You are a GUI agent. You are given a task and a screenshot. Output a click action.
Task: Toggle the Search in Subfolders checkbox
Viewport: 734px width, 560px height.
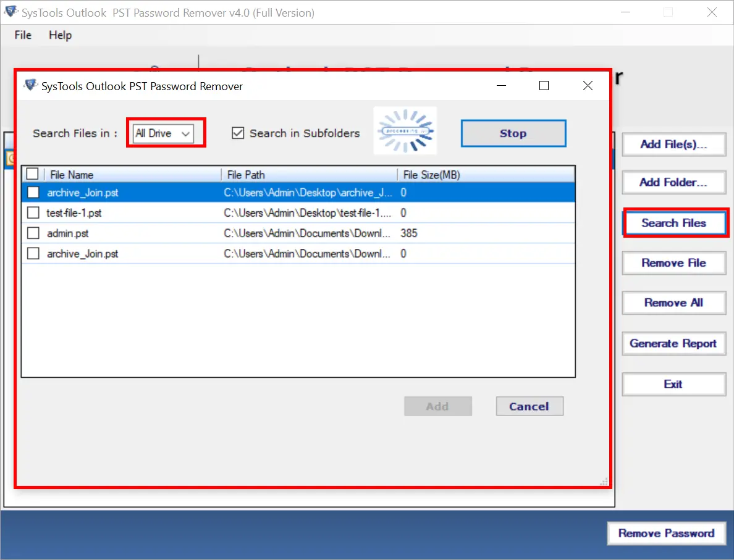tap(238, 133)
